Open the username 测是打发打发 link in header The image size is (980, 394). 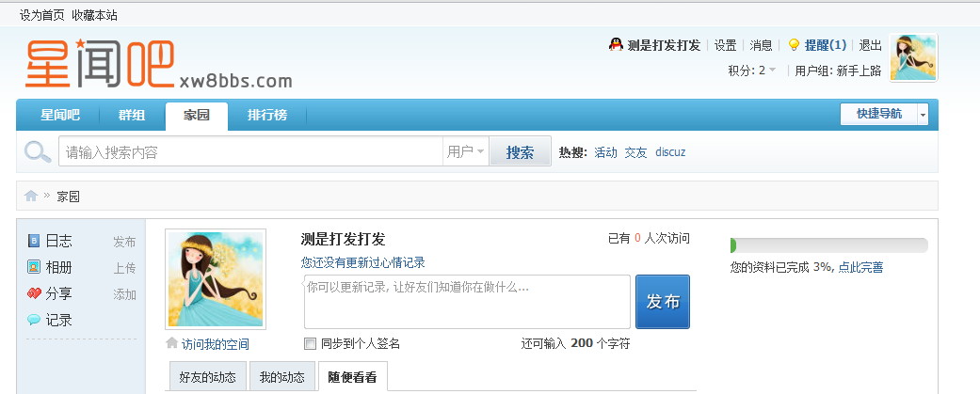click(664, 45)
